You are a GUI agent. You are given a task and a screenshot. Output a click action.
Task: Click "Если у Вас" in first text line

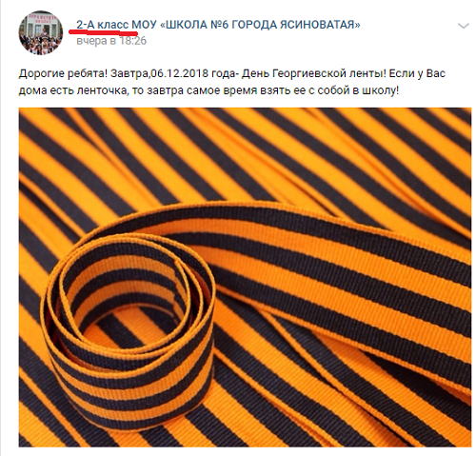(x=417, y=73)
